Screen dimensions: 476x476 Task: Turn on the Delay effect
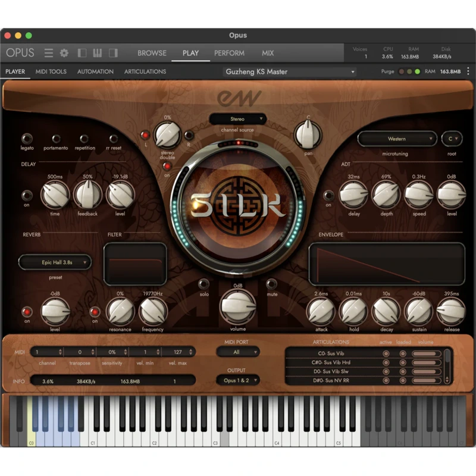pos(27,195)
